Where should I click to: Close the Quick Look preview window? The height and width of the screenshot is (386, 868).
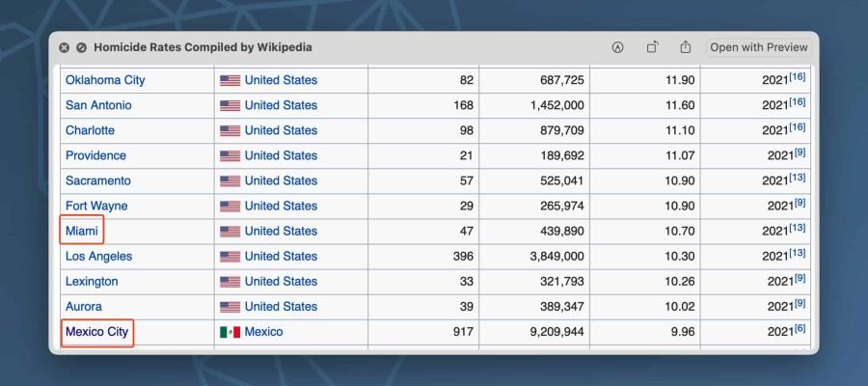[64, 47]
